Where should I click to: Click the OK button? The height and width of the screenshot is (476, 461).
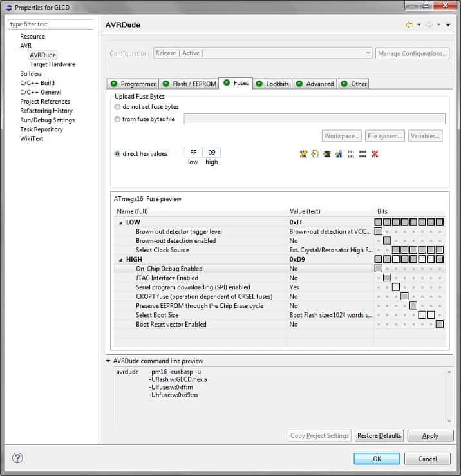[x=377, y=459]
